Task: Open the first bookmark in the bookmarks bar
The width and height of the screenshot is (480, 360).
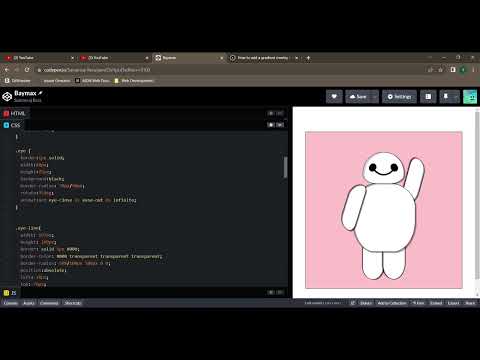Action: point(18,81)
